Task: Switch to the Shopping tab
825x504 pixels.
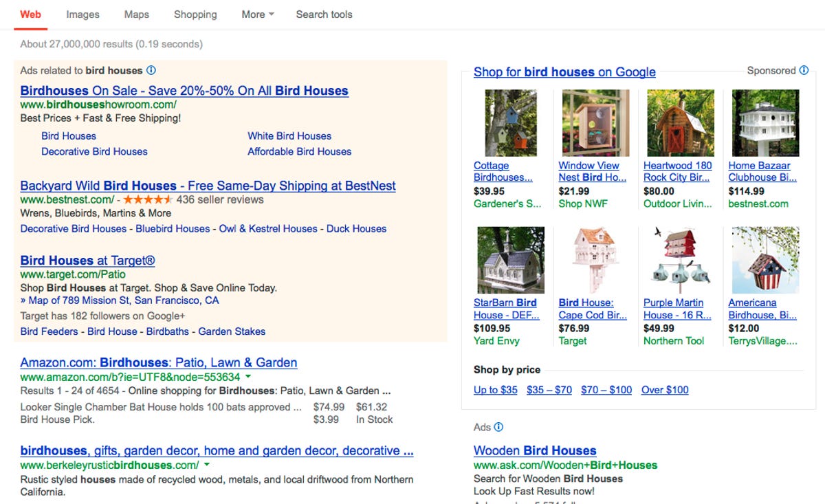Action: click(x=195, y=14)
